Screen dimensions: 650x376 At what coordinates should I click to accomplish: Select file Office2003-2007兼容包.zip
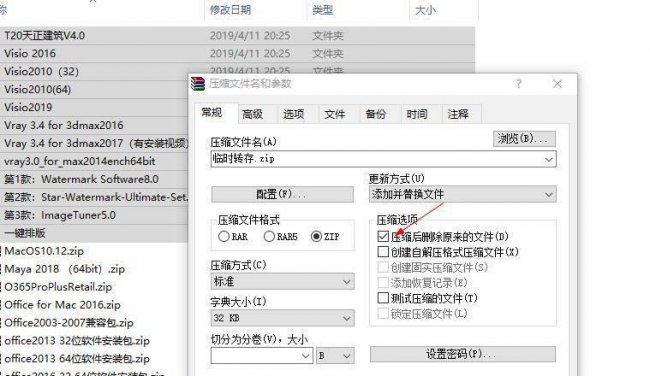coord(69,323)
